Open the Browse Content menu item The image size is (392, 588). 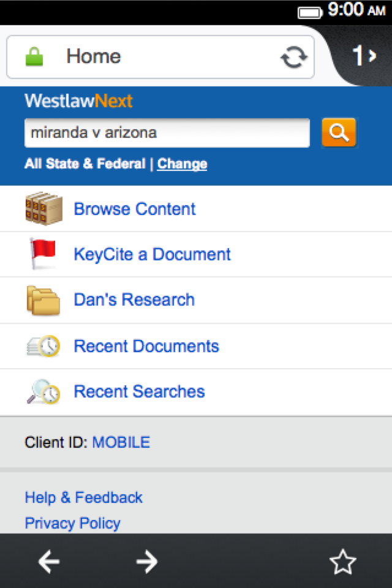coord(135,209)
